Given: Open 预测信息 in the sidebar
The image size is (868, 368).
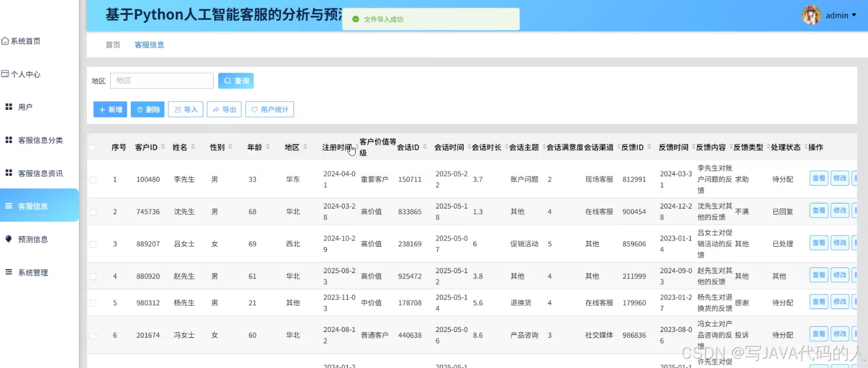Looking at the screenshot, I should [x=33, y=239].
